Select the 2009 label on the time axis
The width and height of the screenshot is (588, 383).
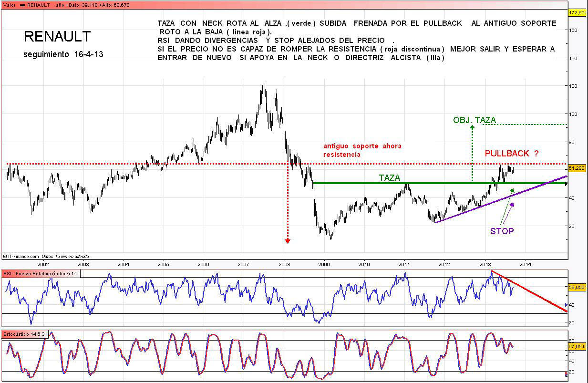coord(324,264)
